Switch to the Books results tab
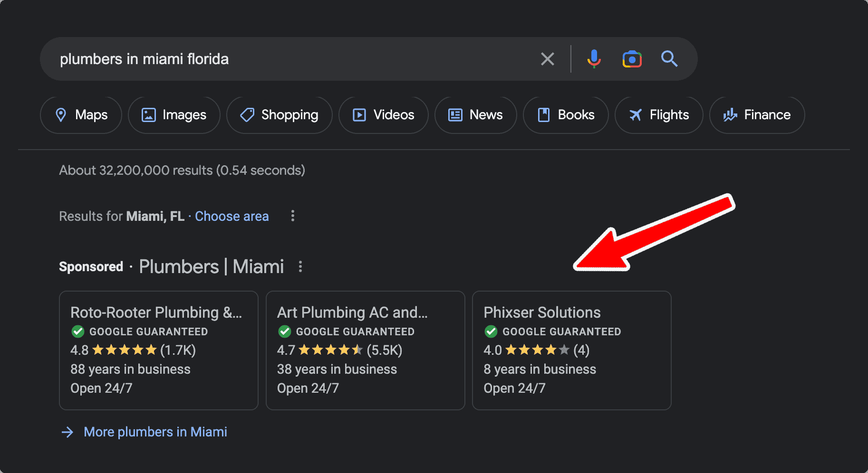This screenshot has height=473, width=868. [566, 115]
